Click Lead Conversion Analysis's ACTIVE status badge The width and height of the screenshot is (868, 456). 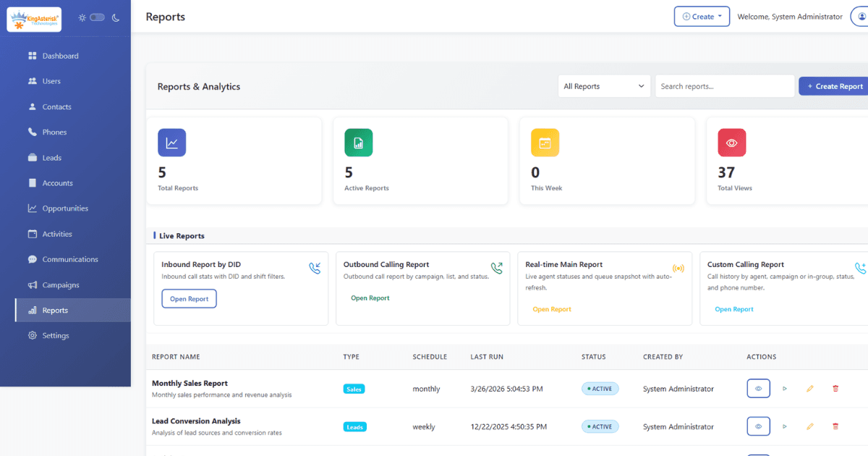[x=600, y=426]
